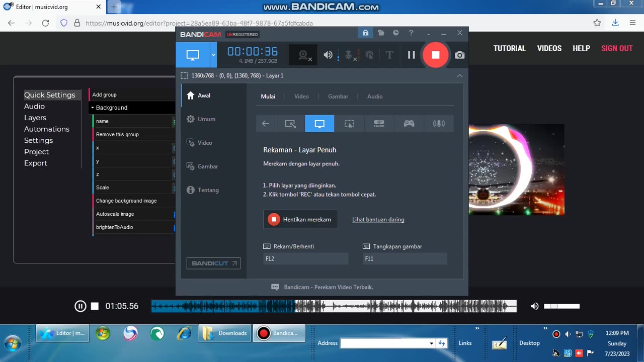Toggle the microphone icon in Bandicam
The image size is (644, 362).
tap(349, 55)
